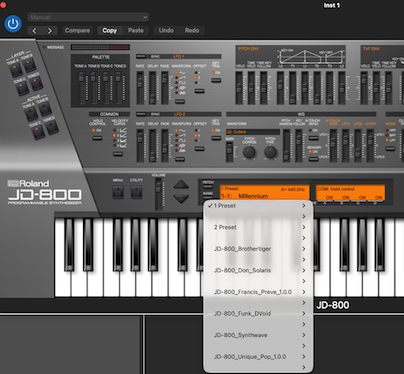This screenshot has height=374, width=404.
Task: Open the JD-800_Don_Solaris bank entry
Action: pyautogui.click(x=258, y=270)
